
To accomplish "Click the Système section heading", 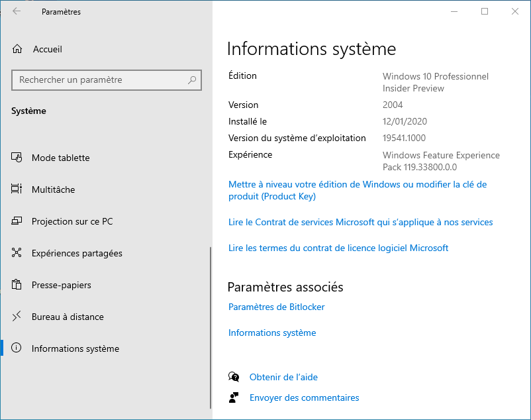I will click(x=28, y=111).
